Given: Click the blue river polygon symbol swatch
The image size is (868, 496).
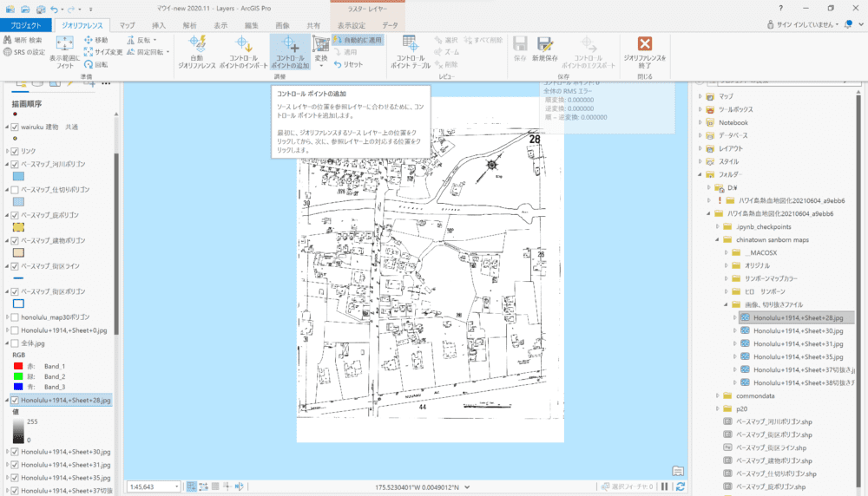Looking at the screenshot, I should pos(18,176).
